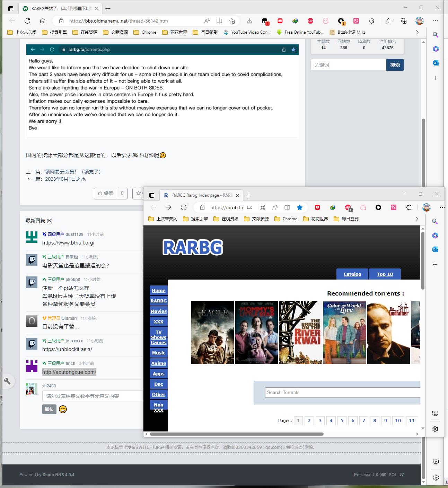Insert emoji smiley in reply box

click(x=63, y=409)
